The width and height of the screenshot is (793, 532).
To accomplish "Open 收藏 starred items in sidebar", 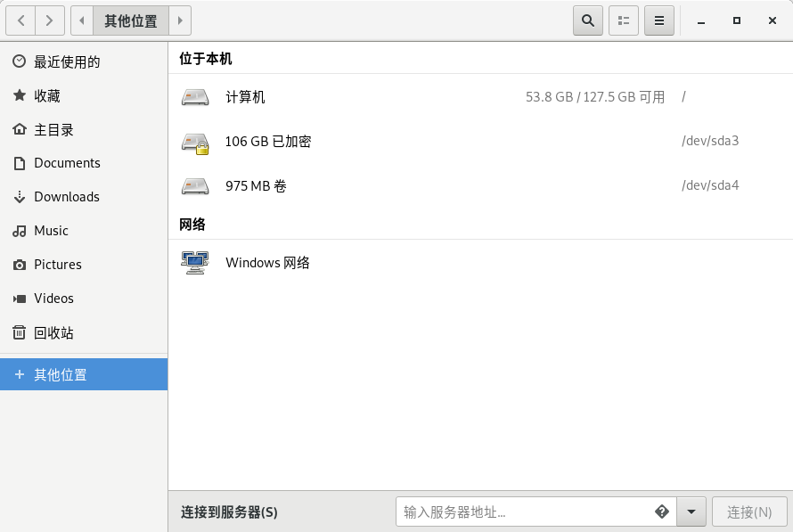I will click(47, 95).
